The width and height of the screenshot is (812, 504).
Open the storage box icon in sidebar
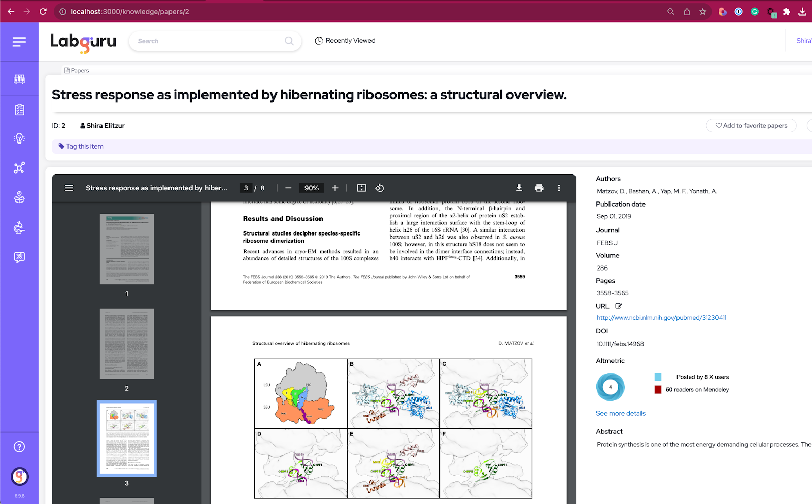(19, 198)
